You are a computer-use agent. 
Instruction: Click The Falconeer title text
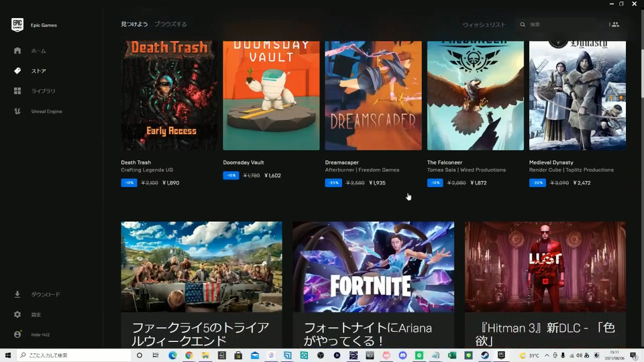444,162
